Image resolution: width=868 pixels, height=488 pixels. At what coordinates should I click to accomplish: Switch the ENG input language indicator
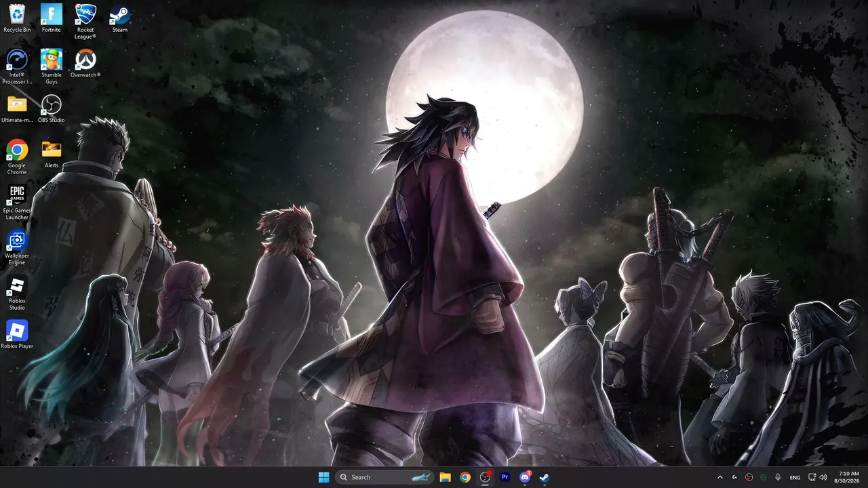click(795, 477)
